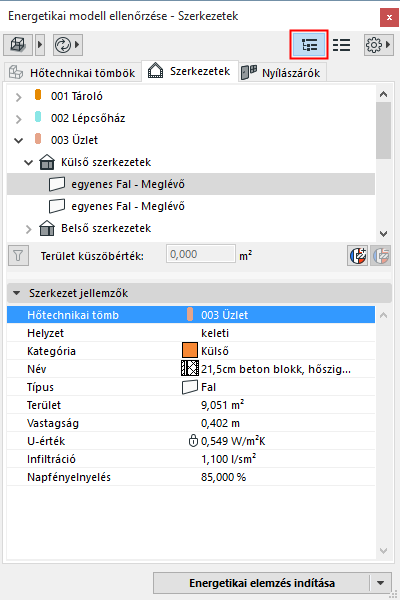Open the Nyílászárók tab
The height and width of the screenshot is (600, 400).
point(282,72)
